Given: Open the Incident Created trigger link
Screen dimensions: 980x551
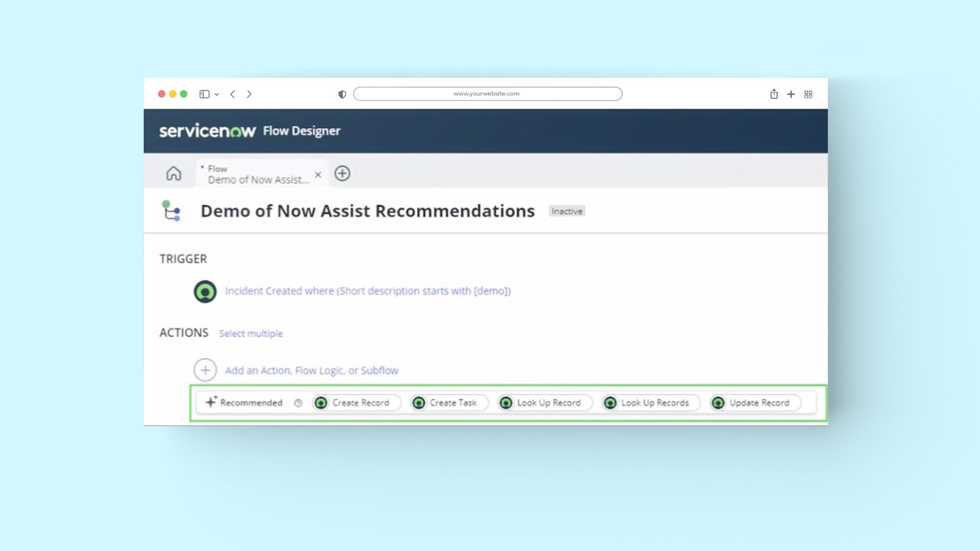Looking at the screenshot, I should (x=367, y=291).
